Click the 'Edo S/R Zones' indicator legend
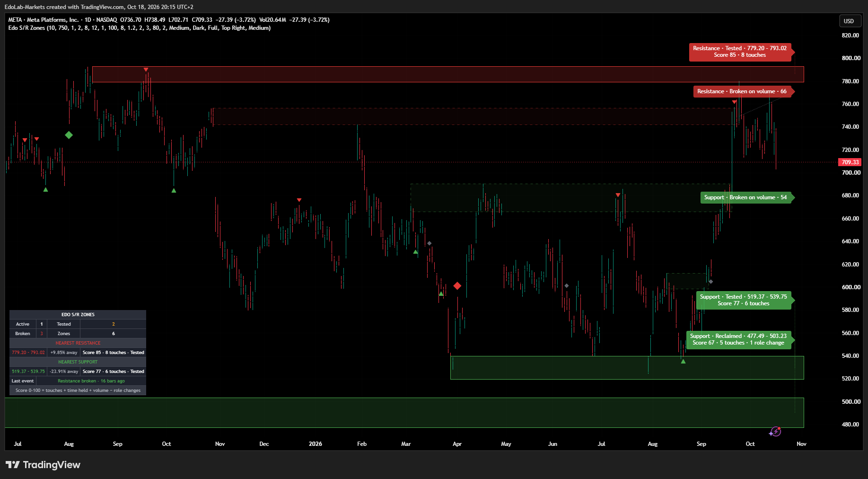Screen dimensions: 868x479 pos(140,28)
